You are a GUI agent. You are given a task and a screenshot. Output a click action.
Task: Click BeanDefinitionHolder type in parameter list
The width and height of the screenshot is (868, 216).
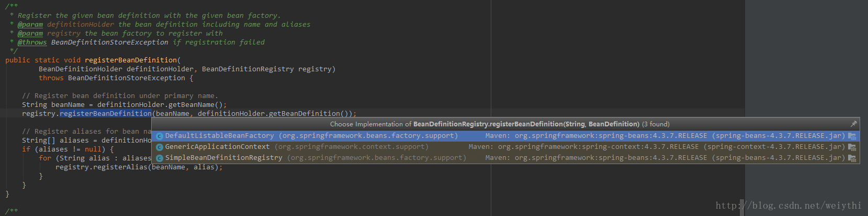click(x=81, y=69)
